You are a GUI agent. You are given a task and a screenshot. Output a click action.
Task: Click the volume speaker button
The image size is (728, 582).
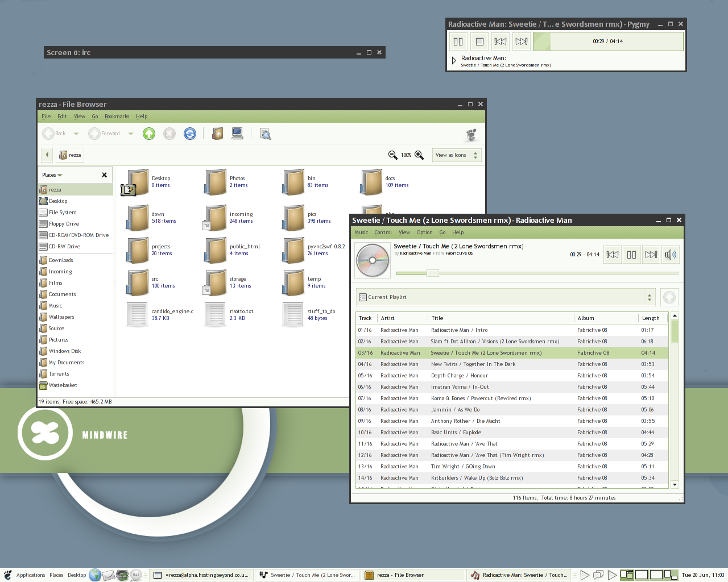pyautogui.click(x=671, y=255)
